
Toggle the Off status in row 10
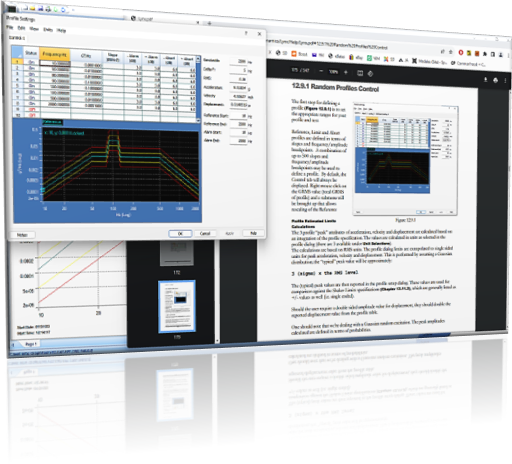[x=31, y=115]
